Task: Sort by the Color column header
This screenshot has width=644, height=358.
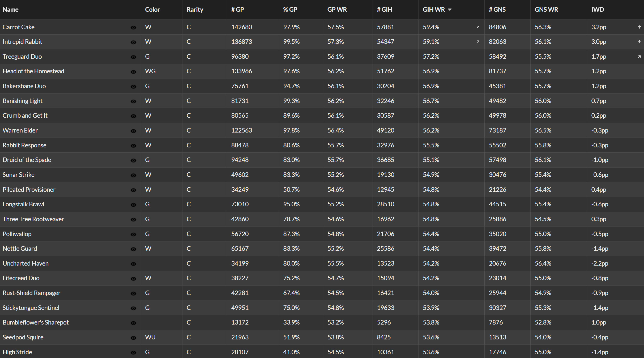Action: (152, 10)
